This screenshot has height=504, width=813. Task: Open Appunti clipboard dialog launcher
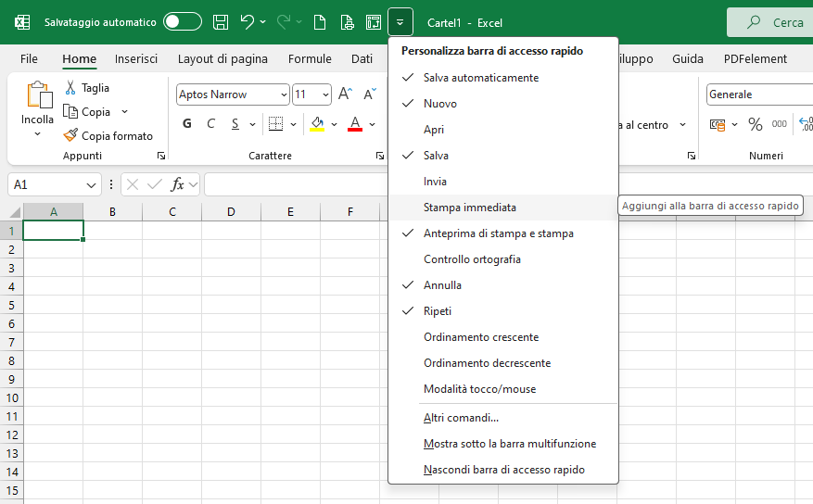point(161,156)
